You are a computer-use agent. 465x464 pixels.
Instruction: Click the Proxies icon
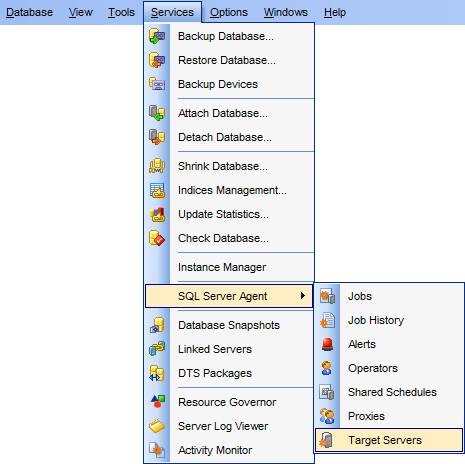click(x=327, y=416)
